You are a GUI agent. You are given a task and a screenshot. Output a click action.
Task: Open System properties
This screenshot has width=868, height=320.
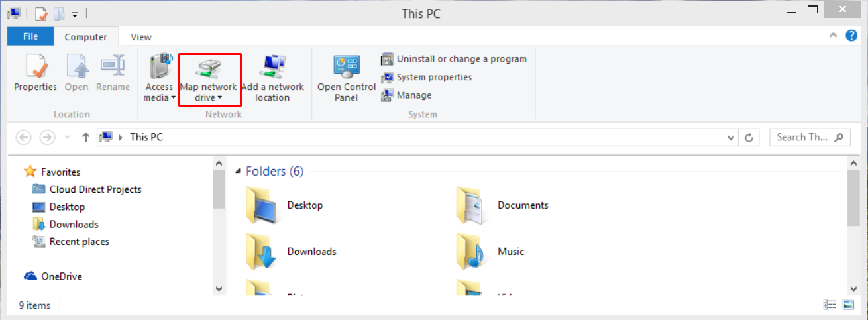pos(427,77)
